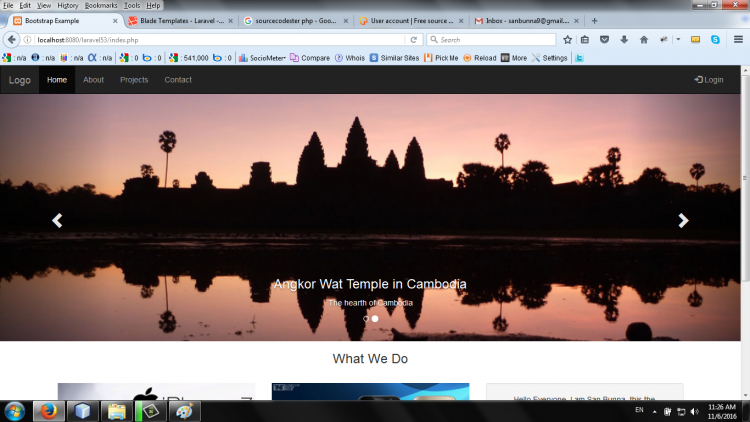
Task: Show next carousel slide
Action: click(683, 221)
